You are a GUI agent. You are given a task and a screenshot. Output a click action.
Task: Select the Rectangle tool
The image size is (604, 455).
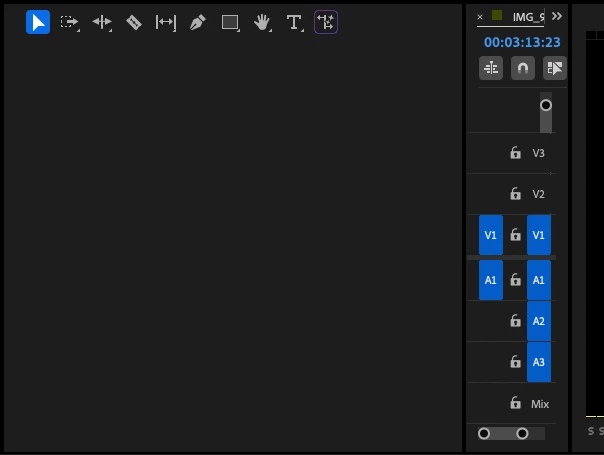tap(230, 22)
